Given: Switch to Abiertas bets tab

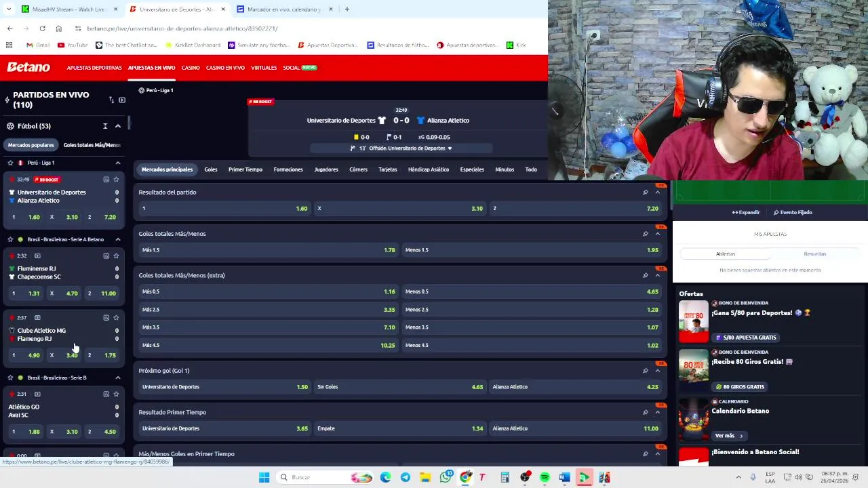Looking at the screenshot, I should point(726,254).
